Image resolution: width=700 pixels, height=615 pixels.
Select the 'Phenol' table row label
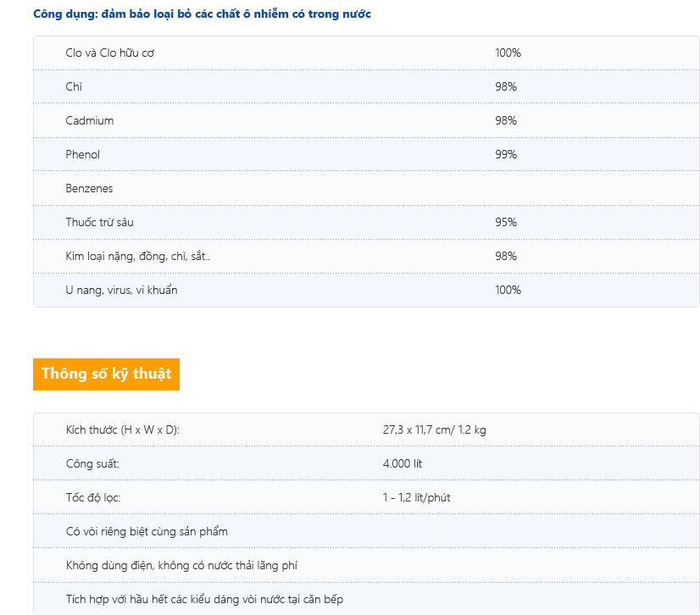pos(82,154)
